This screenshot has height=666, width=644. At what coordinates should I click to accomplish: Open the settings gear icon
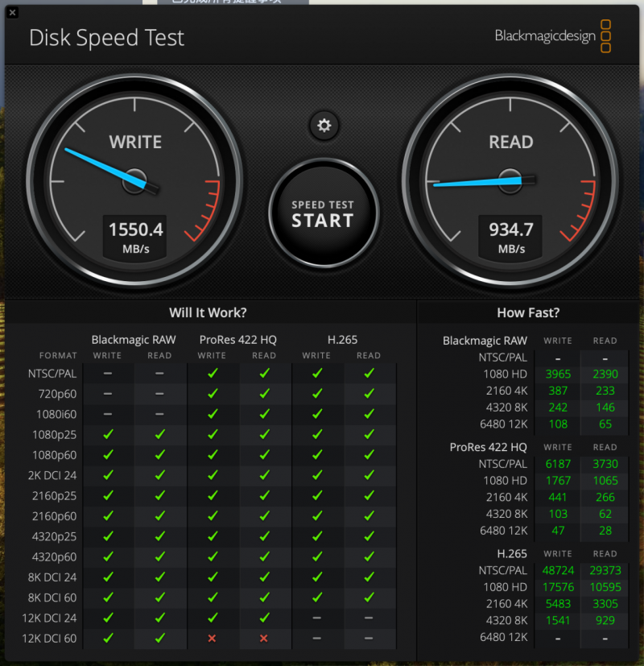pyautogui.click(x=324, y=126)
